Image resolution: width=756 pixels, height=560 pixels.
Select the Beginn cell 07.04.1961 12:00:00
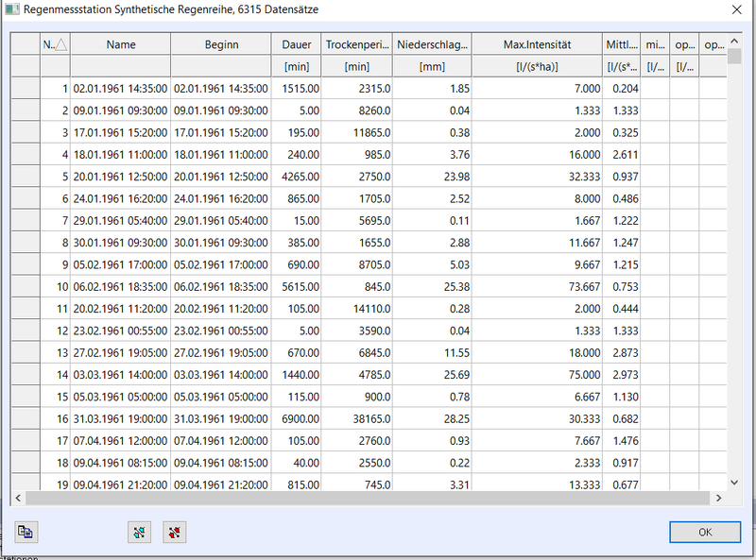click(x=221, y=441)
